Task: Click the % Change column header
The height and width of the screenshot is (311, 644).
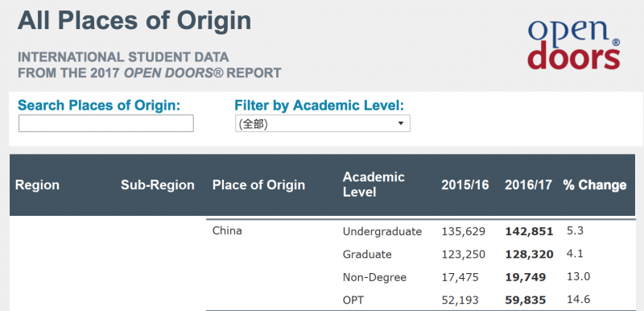Action: pyautogui.click(x=595, y=185)
